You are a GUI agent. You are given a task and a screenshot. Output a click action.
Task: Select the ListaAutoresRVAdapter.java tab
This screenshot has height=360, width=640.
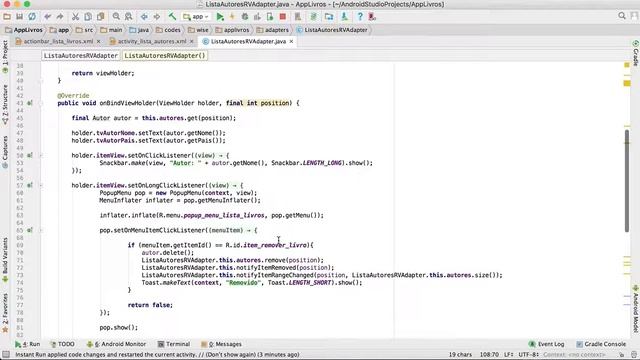(248, 42)
